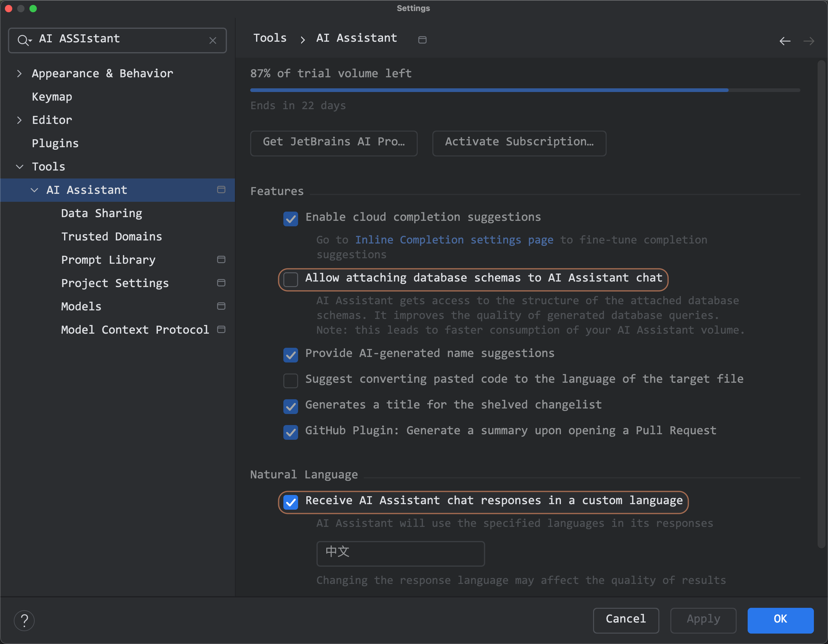Click the forward navigation arrow
Image resolution: width=828 pixels, height=644 pixels.
click(808, 41)
